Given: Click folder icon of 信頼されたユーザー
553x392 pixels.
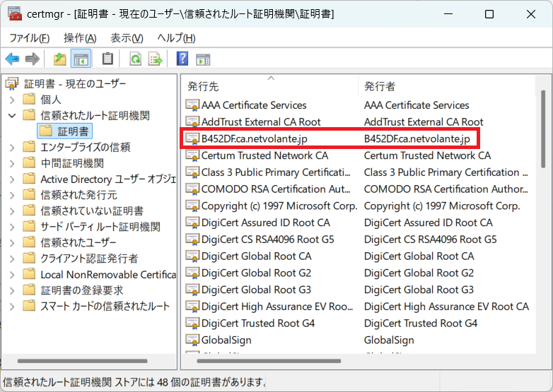Looking at the screenshot, I should point(29,242).
